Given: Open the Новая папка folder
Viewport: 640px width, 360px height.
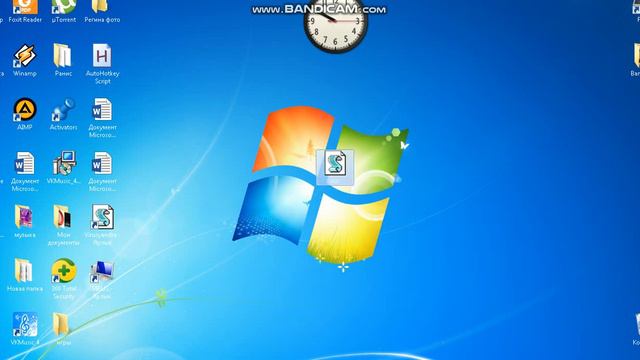Looking at the screenshot, I should tap(24, 275).
